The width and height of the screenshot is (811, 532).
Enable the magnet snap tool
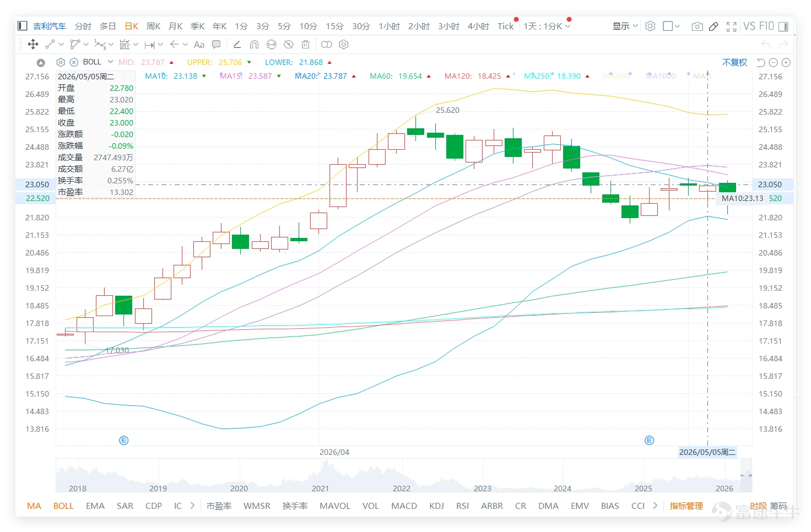point(254,45)
